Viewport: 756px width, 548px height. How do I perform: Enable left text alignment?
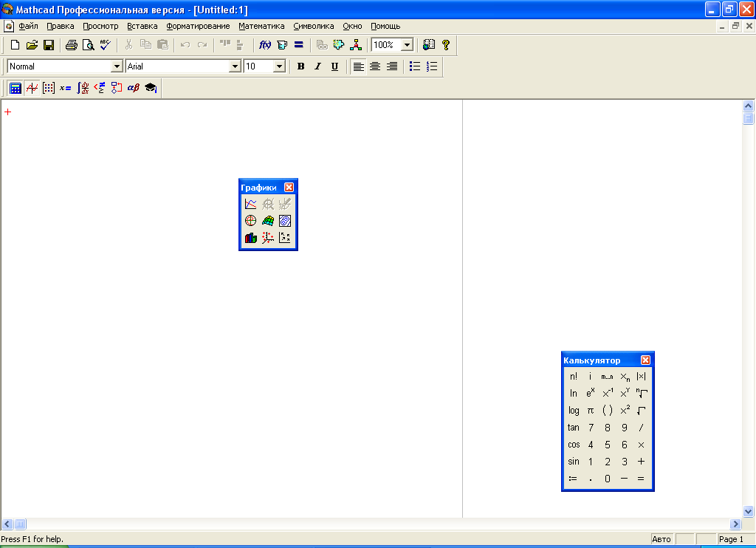point(358,66)
